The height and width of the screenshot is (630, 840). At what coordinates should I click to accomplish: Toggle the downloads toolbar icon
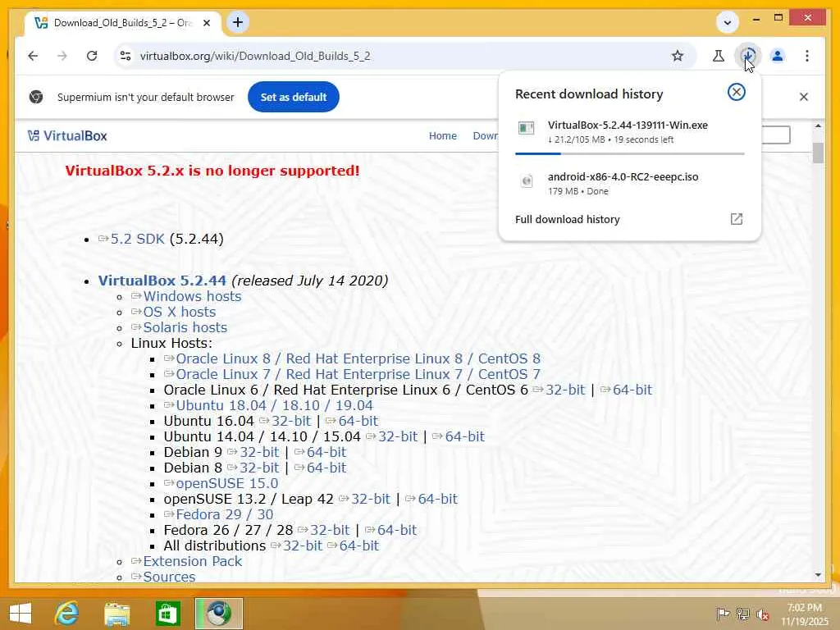click(x=748, y=56)
